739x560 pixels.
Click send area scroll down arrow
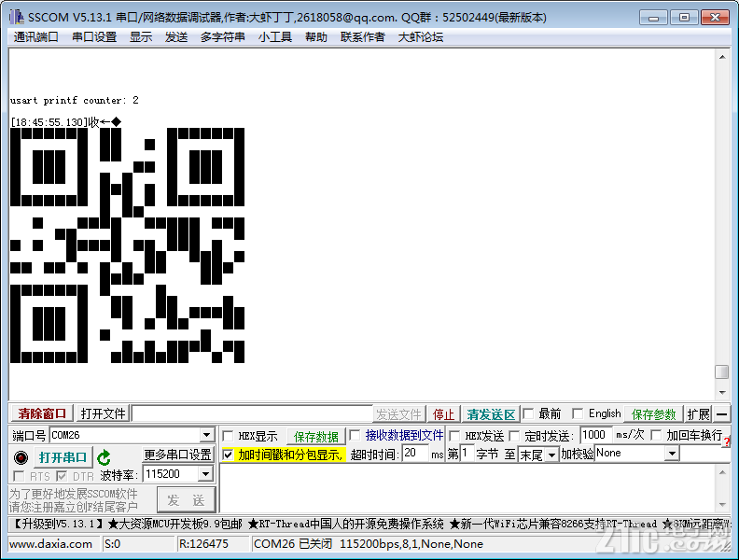click(722, 505)
